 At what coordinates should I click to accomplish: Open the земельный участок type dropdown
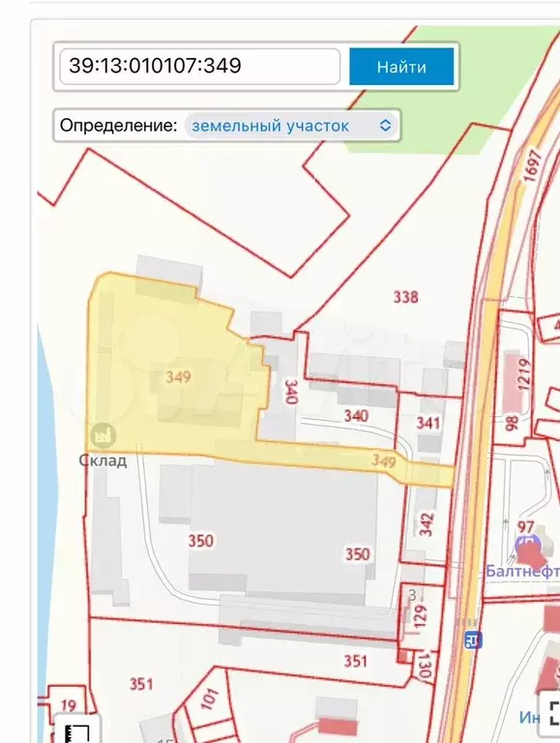(292, 126)
